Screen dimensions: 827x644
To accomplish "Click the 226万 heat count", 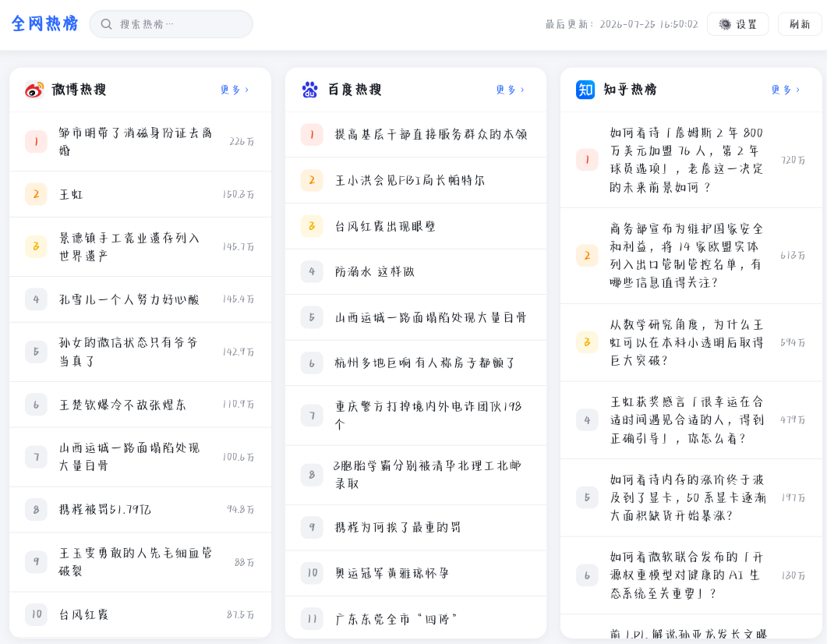I will click(242, 141).
